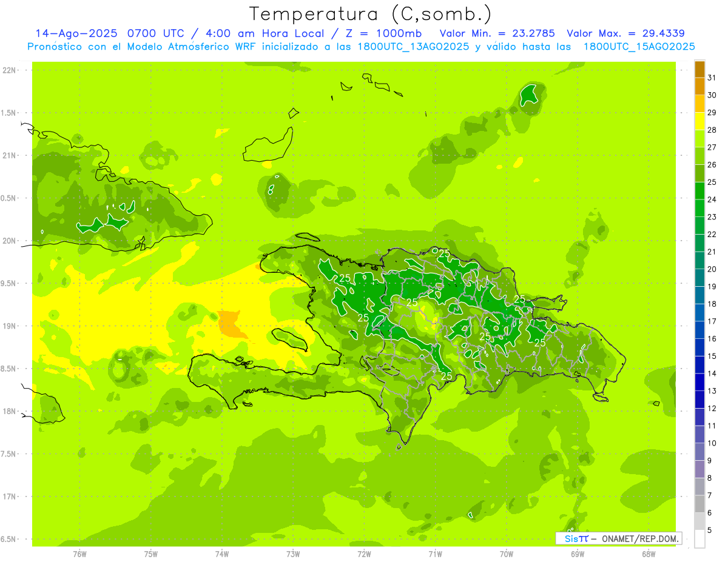Click the "73W" longitude axis label
This screenshot has height=562, width=728.
coord(293,554)
